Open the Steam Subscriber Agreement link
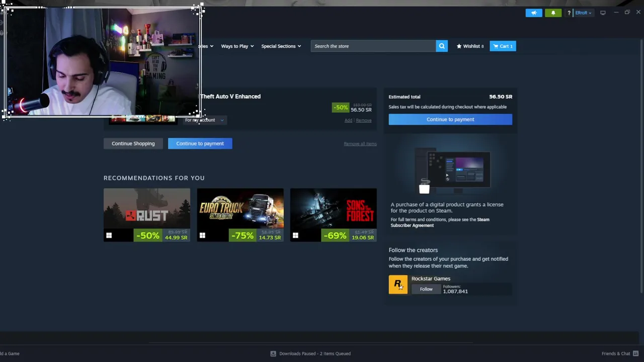This screenshot has width=644, height=362. tap(440, 222)
